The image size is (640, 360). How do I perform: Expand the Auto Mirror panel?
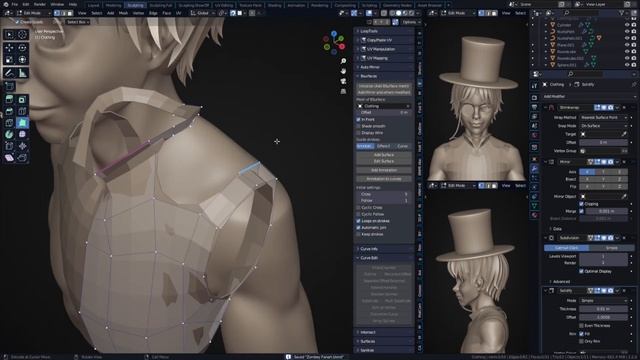(x=384, y=67)
